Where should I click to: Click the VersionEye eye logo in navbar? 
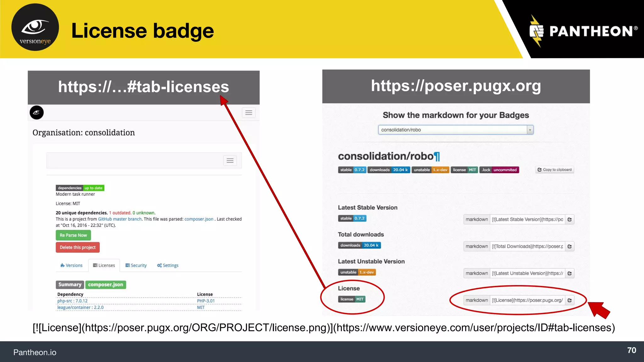[37, 112]
